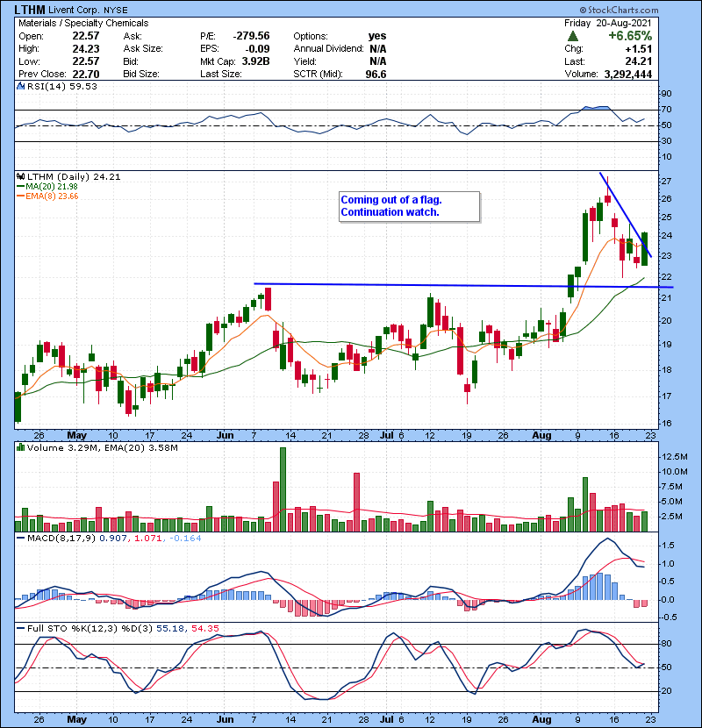702x728 pixels.
Task: Click the MA(20) 21.98 legend entry
Action: point(47,186)
